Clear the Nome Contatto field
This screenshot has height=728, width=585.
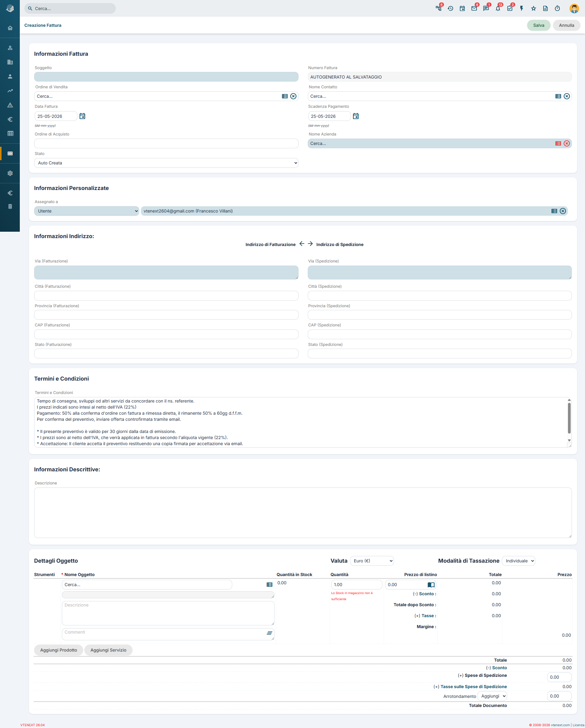click(567, 96)
